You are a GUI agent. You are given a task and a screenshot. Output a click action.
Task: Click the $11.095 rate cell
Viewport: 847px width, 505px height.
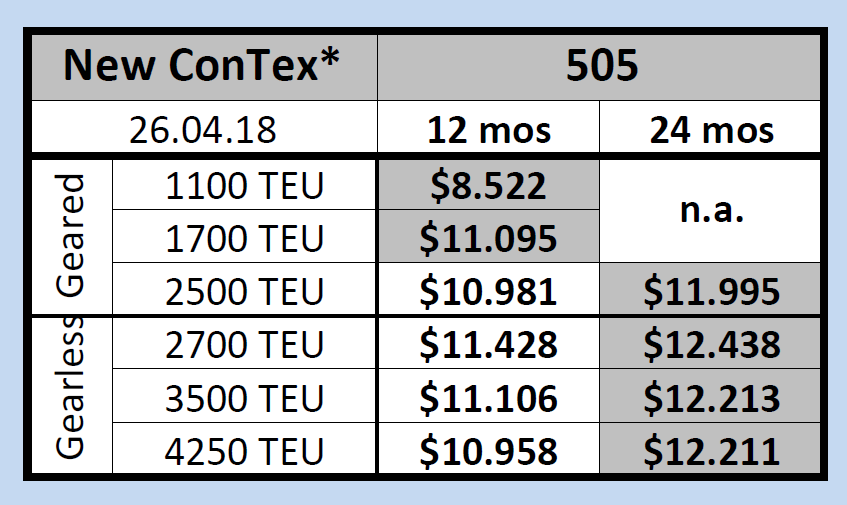tap(488, 238)
